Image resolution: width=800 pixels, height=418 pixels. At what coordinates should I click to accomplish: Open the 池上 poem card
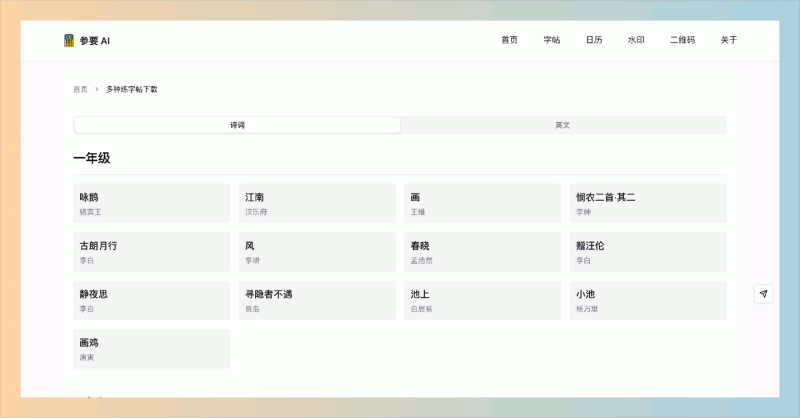pos(483,300)
